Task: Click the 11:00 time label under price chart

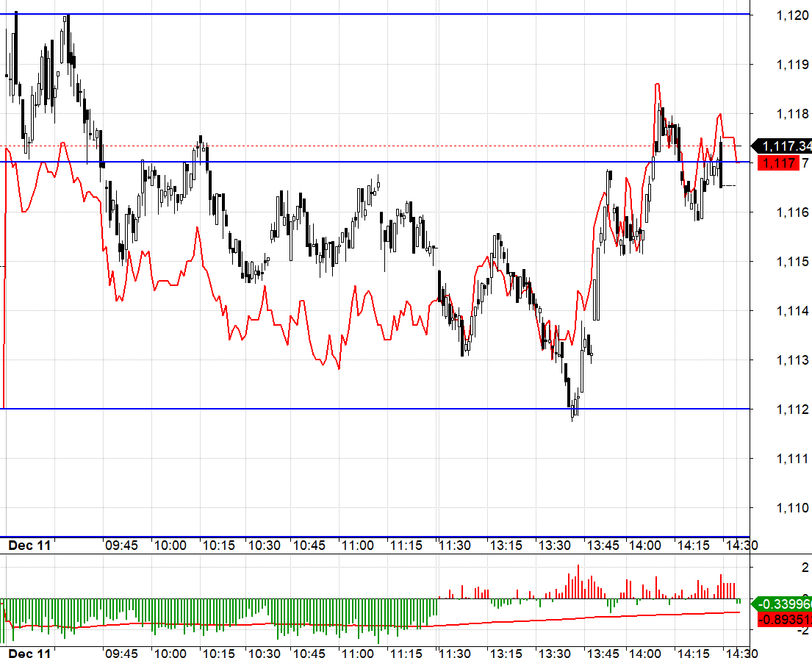Action: [x=358, y=545]
